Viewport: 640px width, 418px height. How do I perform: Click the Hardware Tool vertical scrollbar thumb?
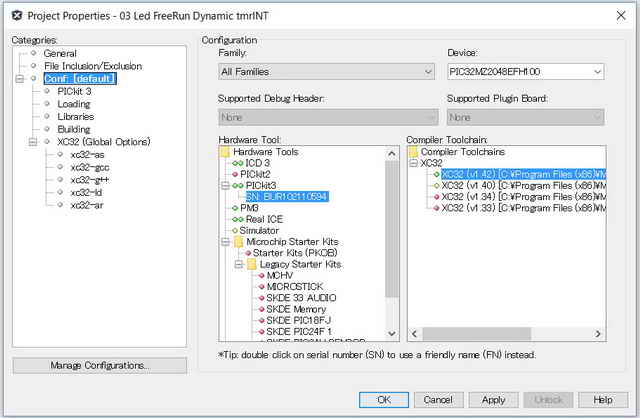pyautogui.click(x=392, y=229)
